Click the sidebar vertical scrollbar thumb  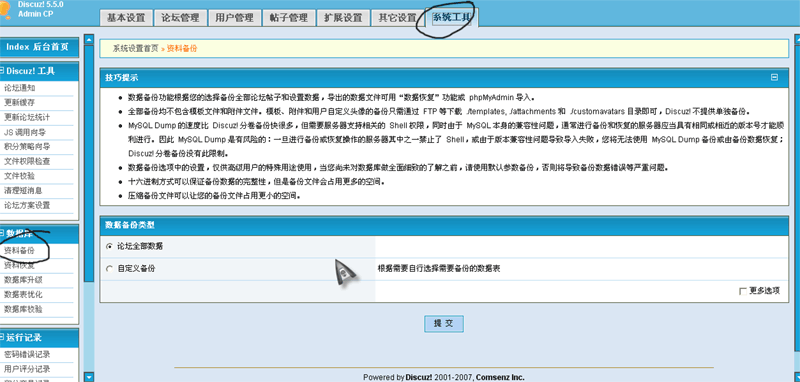point(89,163)
